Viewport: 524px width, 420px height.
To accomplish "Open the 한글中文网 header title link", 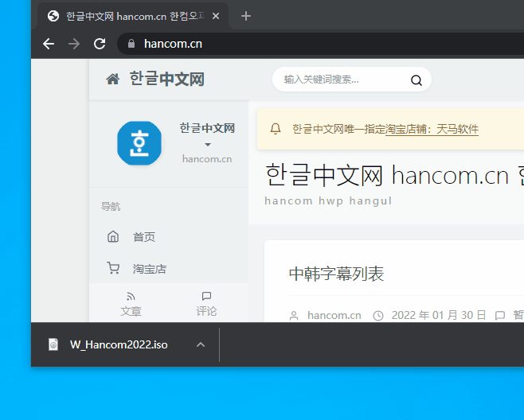I will 166,80.
